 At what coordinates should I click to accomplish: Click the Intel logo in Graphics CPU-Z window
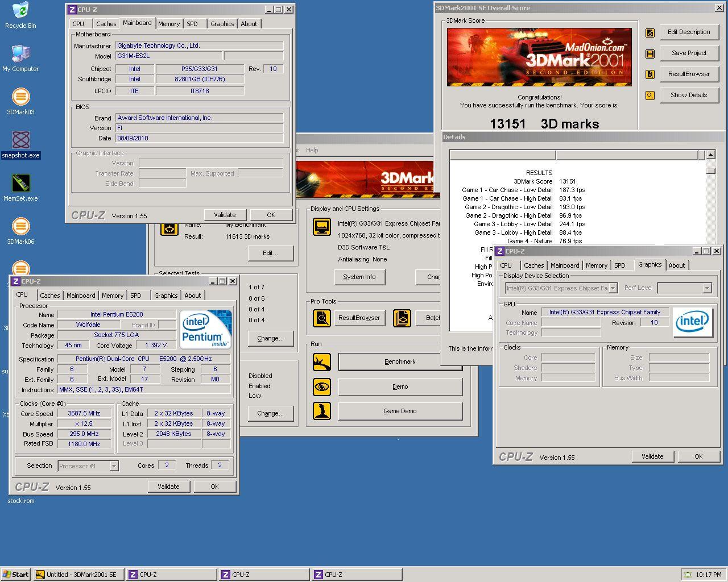coord(692,322)
